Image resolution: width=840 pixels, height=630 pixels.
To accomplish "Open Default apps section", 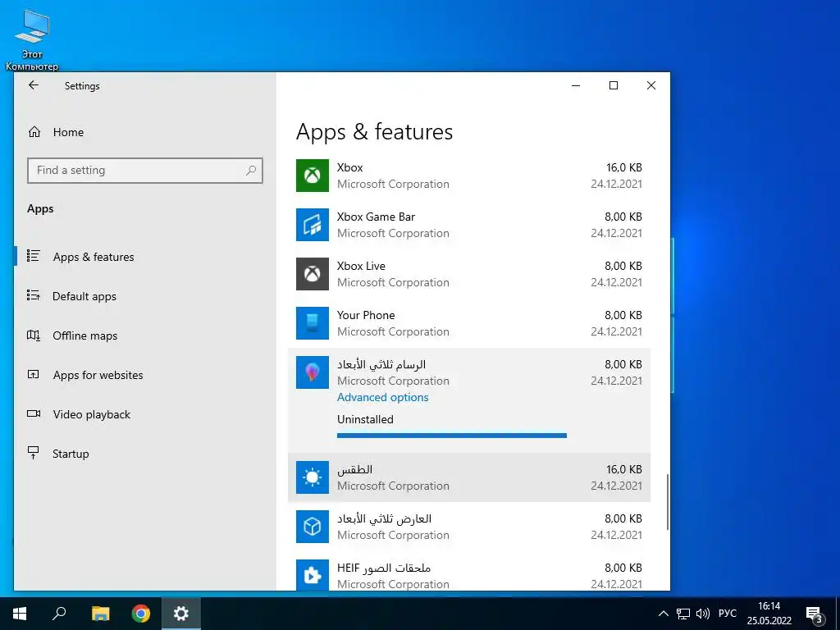I will 84,296.
